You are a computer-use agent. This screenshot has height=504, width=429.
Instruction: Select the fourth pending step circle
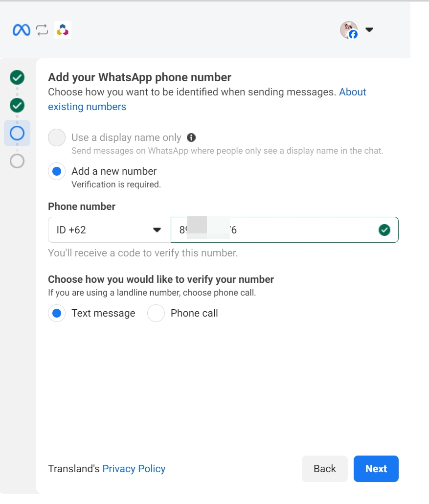(x=17, y=161)
